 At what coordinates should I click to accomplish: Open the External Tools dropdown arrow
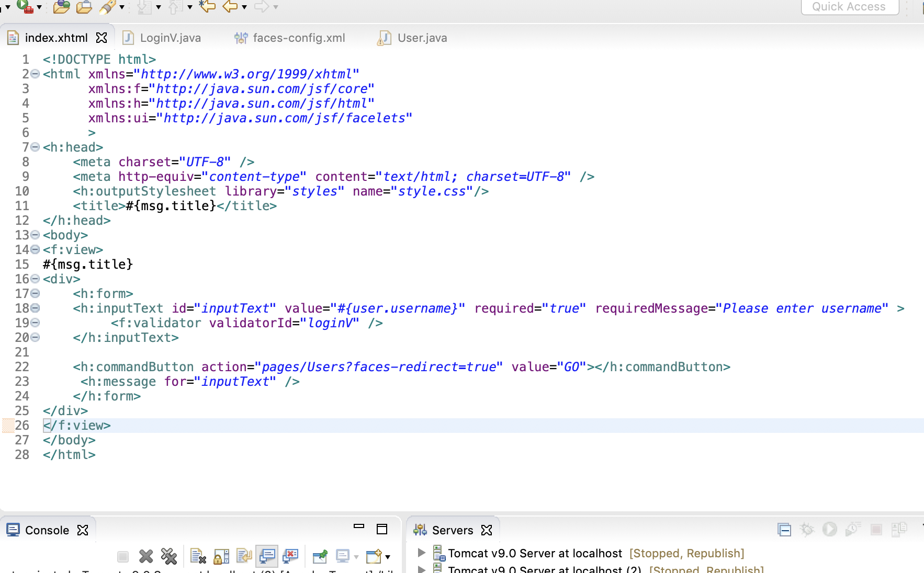point(39,7)
